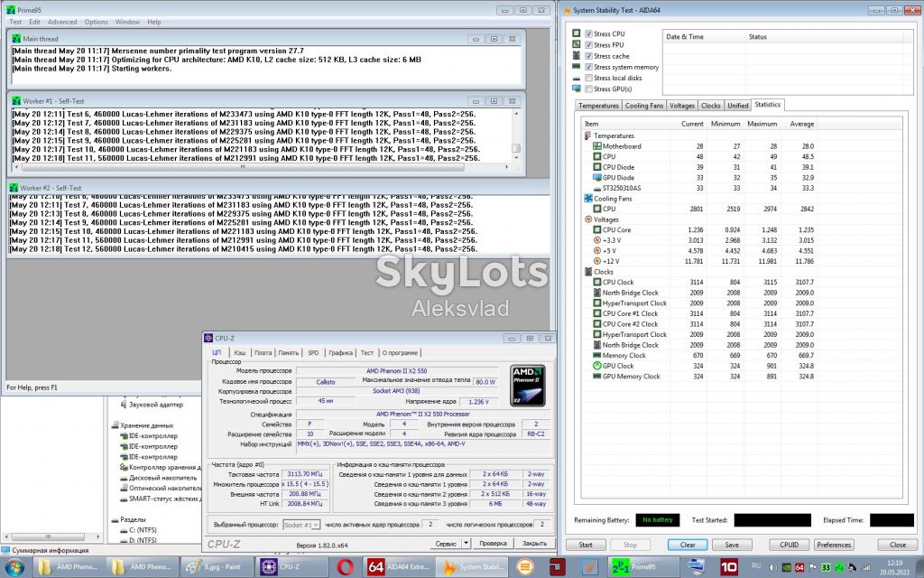Viewport: 924px width, 578px height.
Task: Click the Clear button in AIDA64
Action: pos(688,545)
